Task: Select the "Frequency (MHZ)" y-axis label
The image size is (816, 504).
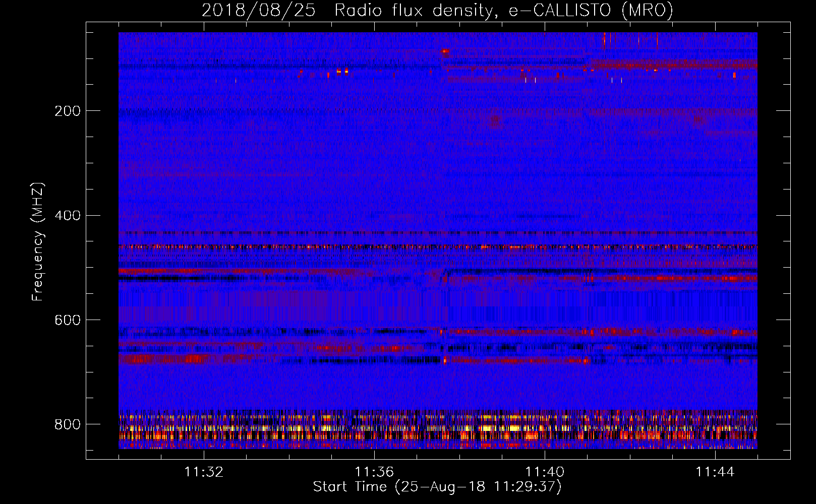Action: click(38, 241)
